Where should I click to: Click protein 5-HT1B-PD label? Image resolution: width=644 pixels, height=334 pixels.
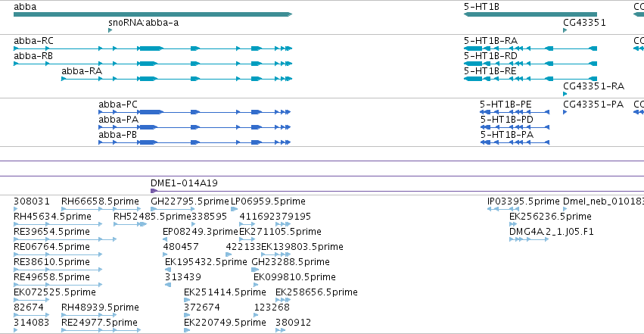click(506, 120)
